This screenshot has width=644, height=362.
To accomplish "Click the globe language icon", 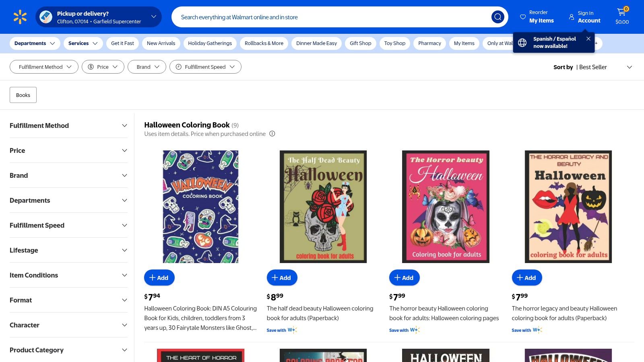I will click(x=522, y=43).
